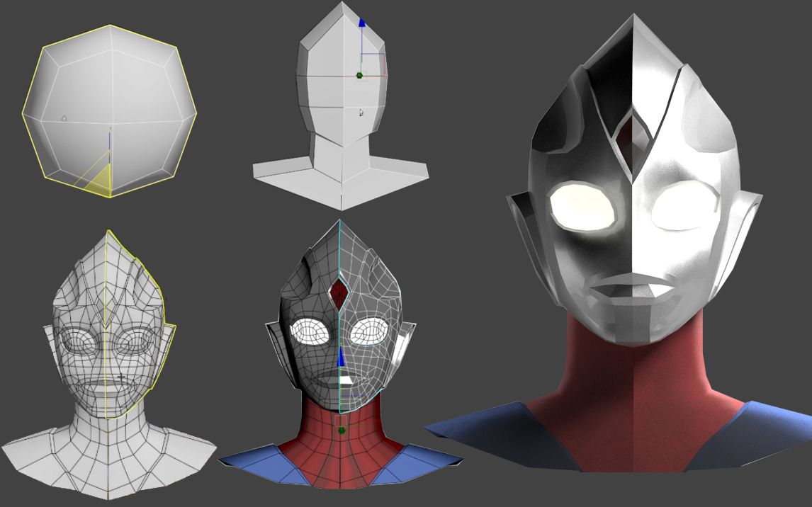812x507 pixels.
Task: Select the colored wireframe head with red neck
Action: (340, 354)
